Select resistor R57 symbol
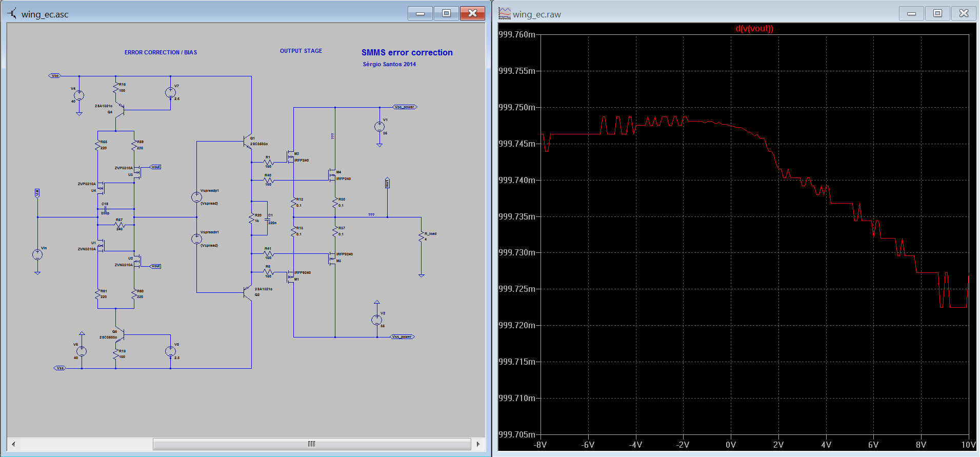Viewport: 980px width, 457px height. (x=119, y=225)
